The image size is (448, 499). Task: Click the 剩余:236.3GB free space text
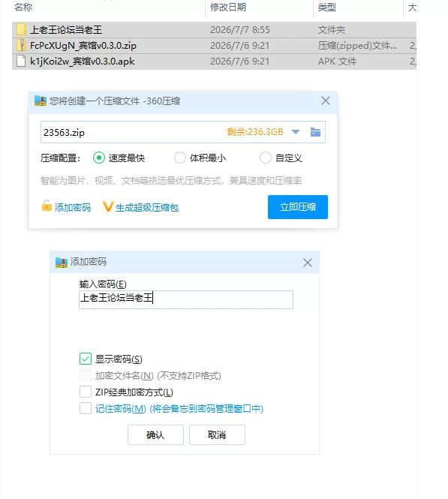tap(255, 132)
